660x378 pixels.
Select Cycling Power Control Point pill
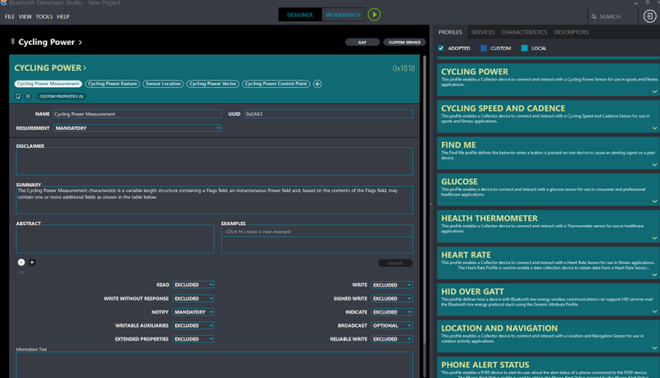tap(276, 84)
